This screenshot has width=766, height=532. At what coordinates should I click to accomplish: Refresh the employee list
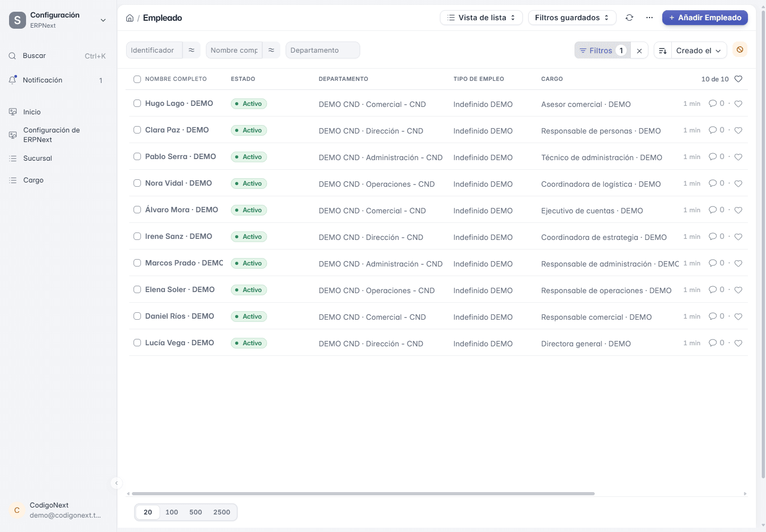pyautogui.click(x=629, y=18)
